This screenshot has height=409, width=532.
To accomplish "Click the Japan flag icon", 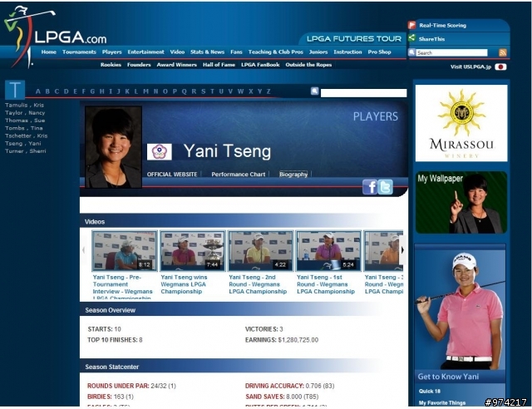I will [x=500, y=67].
